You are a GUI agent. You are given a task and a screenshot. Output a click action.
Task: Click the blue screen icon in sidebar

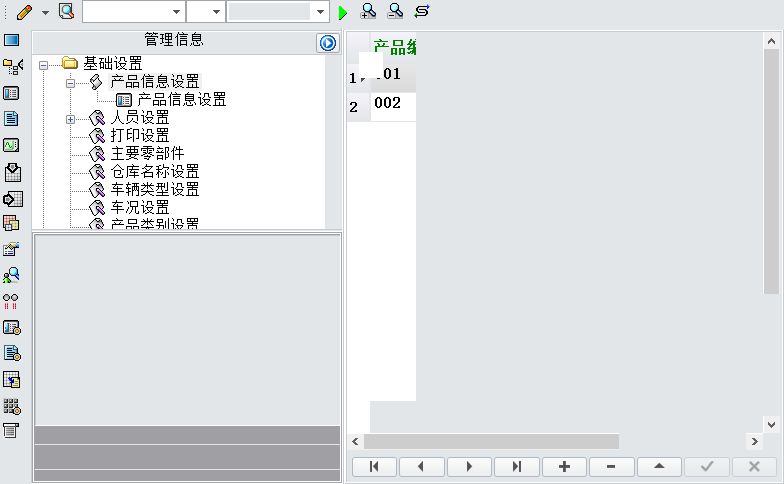tap(12, 40)
